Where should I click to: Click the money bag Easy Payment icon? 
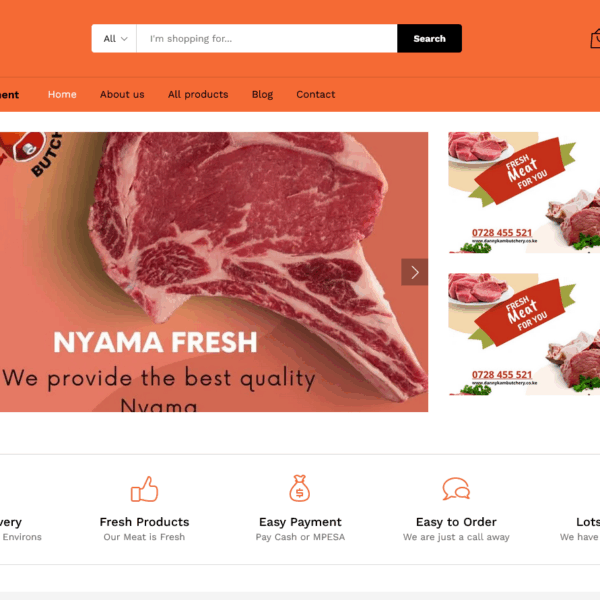(x=300, y=488)
